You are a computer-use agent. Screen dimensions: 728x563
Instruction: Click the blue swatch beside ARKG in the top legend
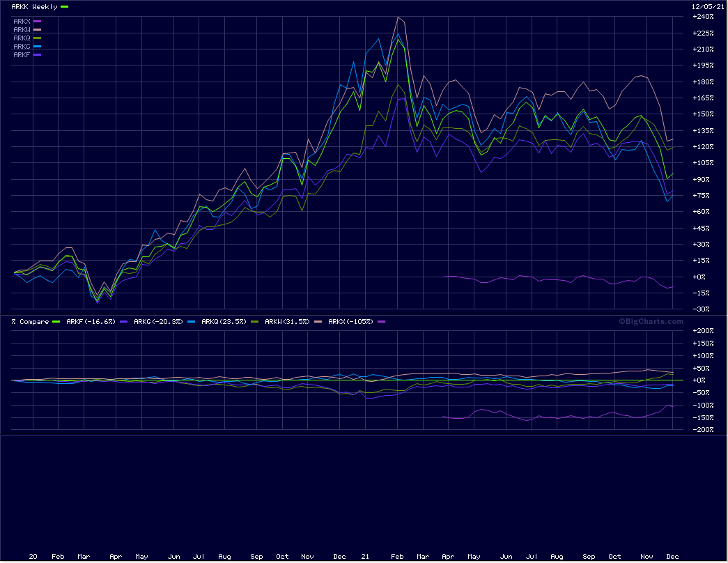(x=37, y=47)
